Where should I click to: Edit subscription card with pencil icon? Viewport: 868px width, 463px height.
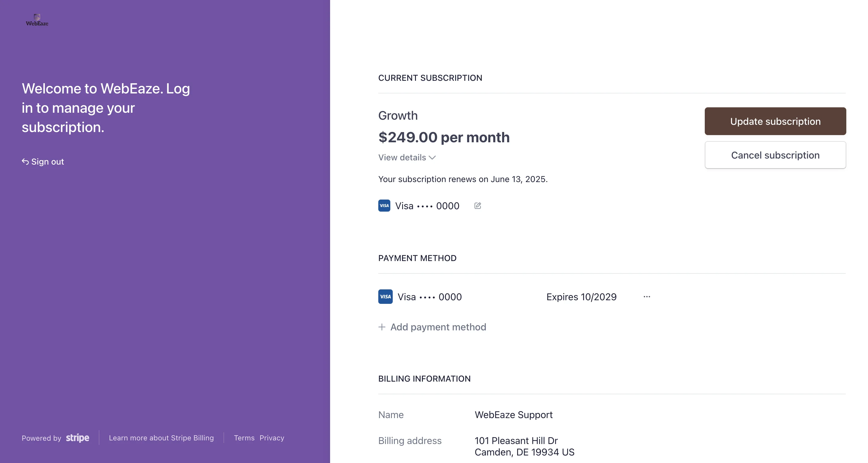coord(477,206)
